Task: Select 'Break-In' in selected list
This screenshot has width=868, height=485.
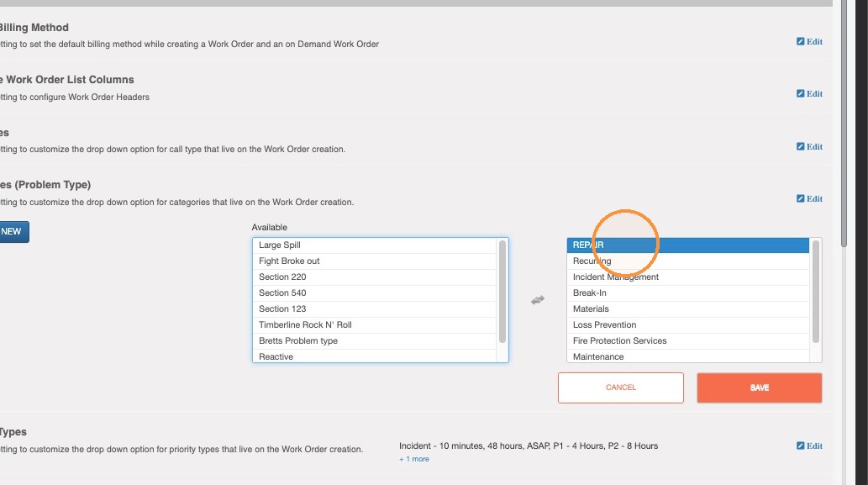Action: coord(688,293)
